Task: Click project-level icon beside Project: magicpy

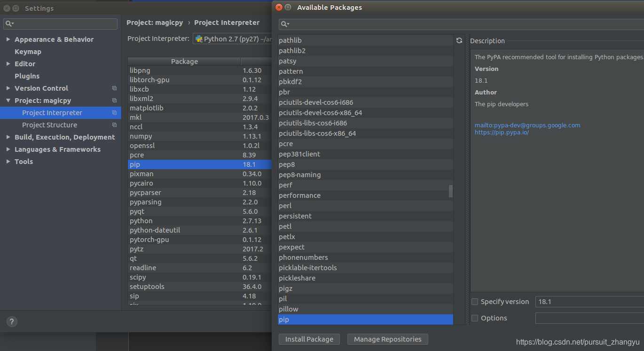Action: point(114,101)
